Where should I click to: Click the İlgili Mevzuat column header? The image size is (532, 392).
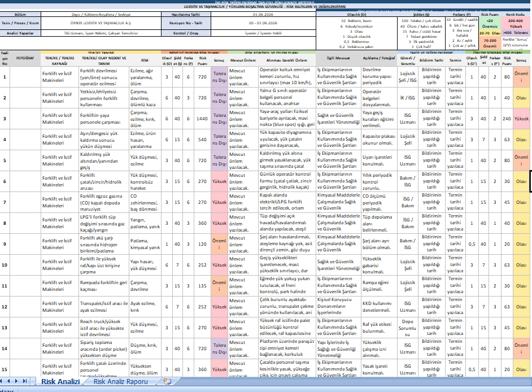pos(338,58)
